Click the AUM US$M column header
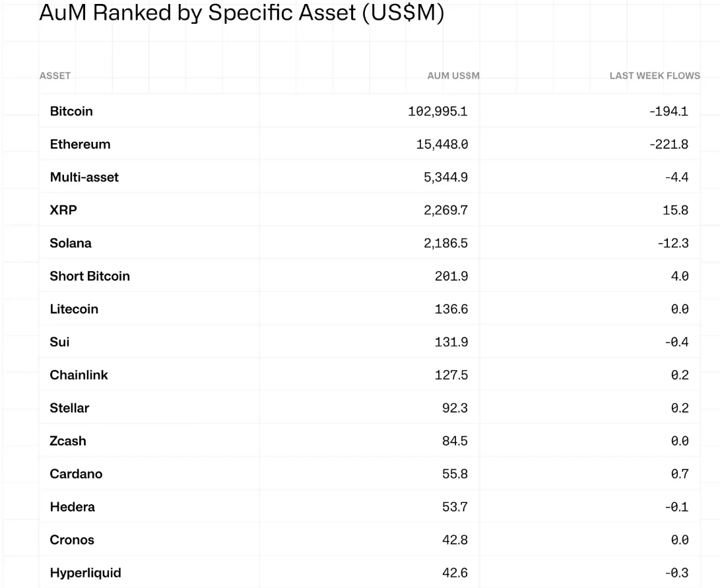 point(453,76)
